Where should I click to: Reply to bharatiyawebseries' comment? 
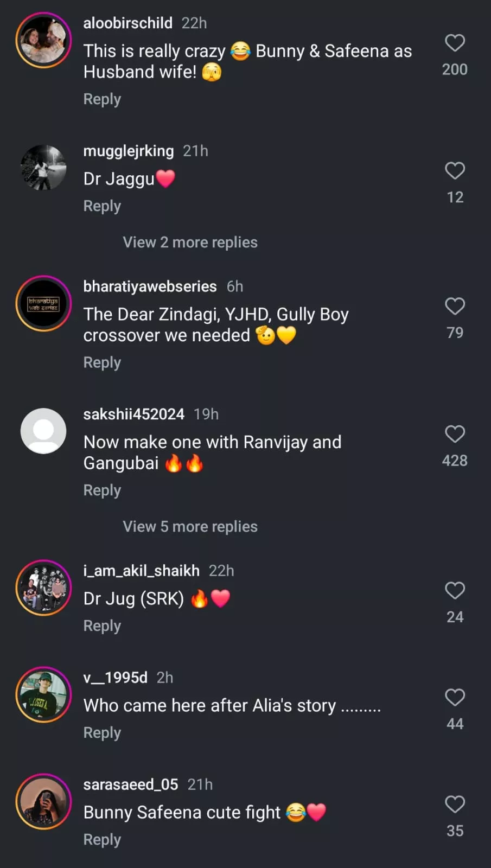tap(102, 362)
